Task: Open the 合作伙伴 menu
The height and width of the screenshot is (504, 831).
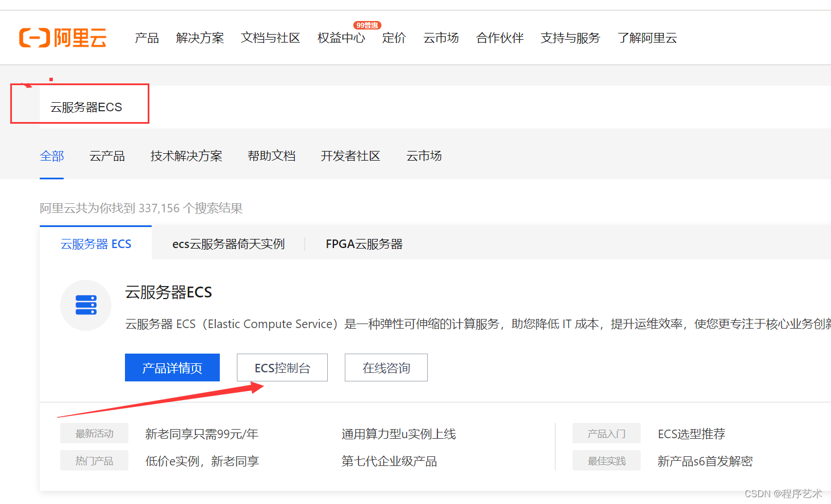Action: coord(500,38)
